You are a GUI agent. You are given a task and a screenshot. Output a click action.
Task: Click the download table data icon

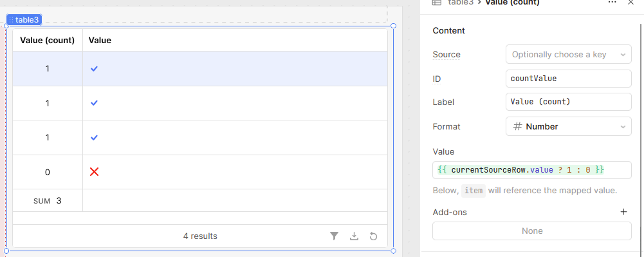[x=354, y=236]
